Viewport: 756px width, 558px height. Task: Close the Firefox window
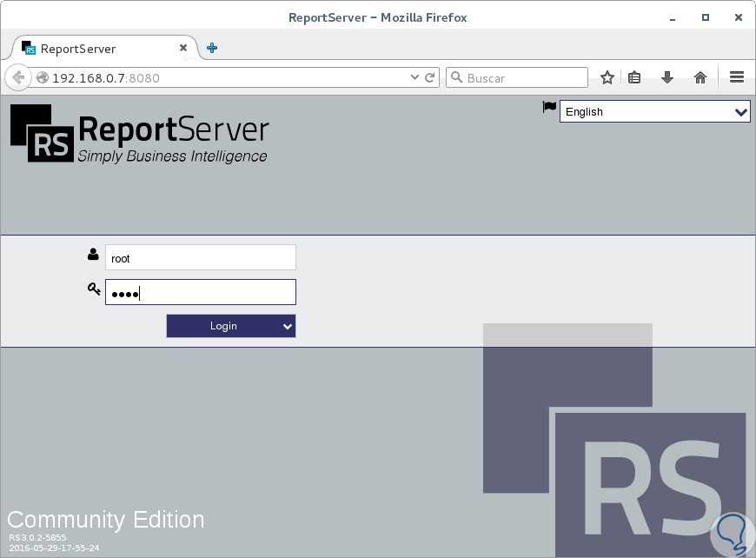(738, 17)
